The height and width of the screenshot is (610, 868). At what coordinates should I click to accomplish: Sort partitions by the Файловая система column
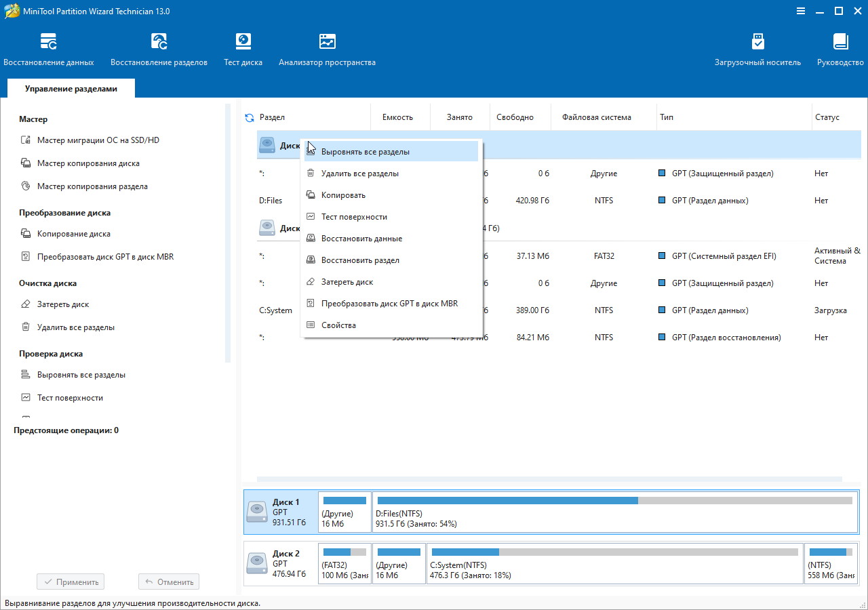click(x=596, y=117)
